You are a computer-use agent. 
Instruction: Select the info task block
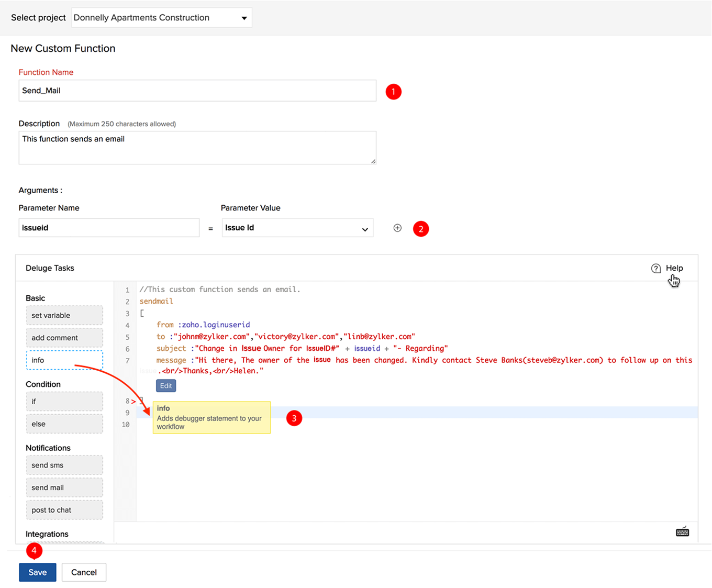coord(64,360)
